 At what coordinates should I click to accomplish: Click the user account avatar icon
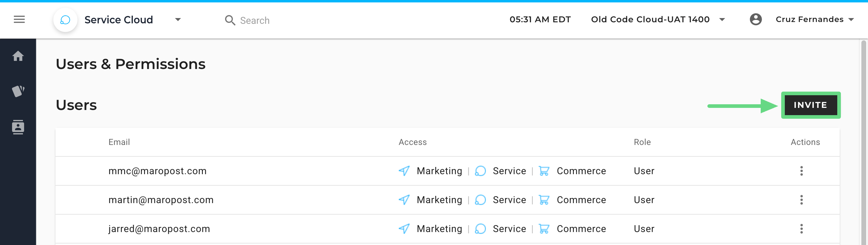coord(756,20)
